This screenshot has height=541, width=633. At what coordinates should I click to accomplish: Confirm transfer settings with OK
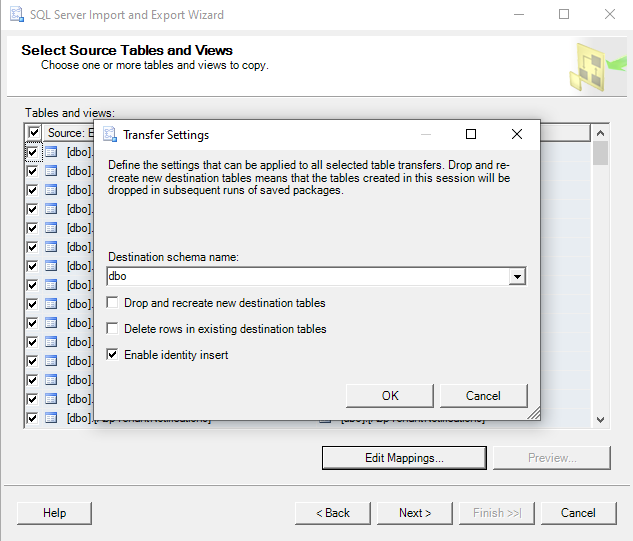390,396
